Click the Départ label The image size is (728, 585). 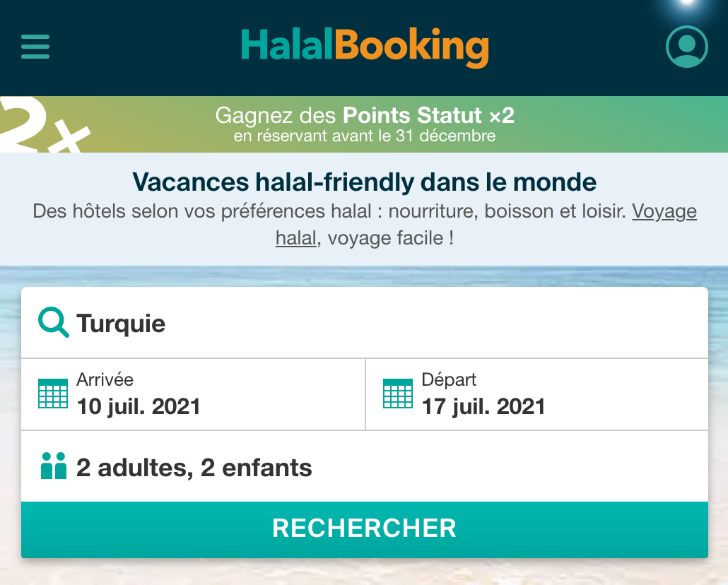point(449,380)
